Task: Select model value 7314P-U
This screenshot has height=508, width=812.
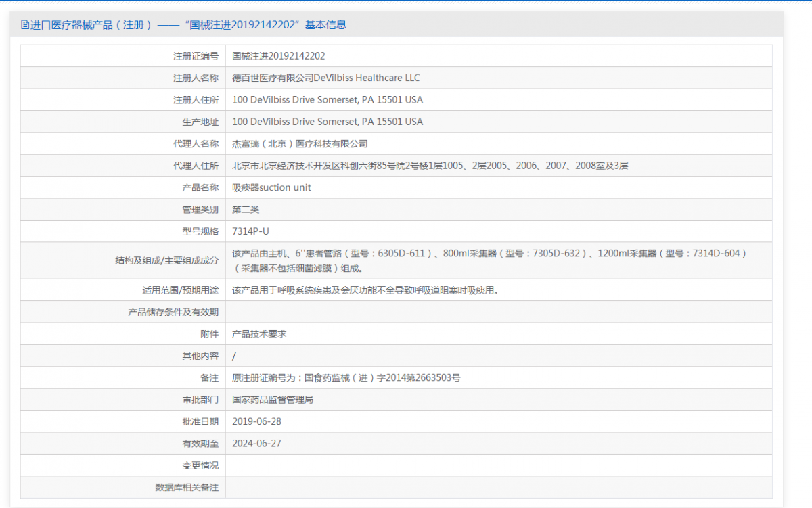Action: point(250,231)
